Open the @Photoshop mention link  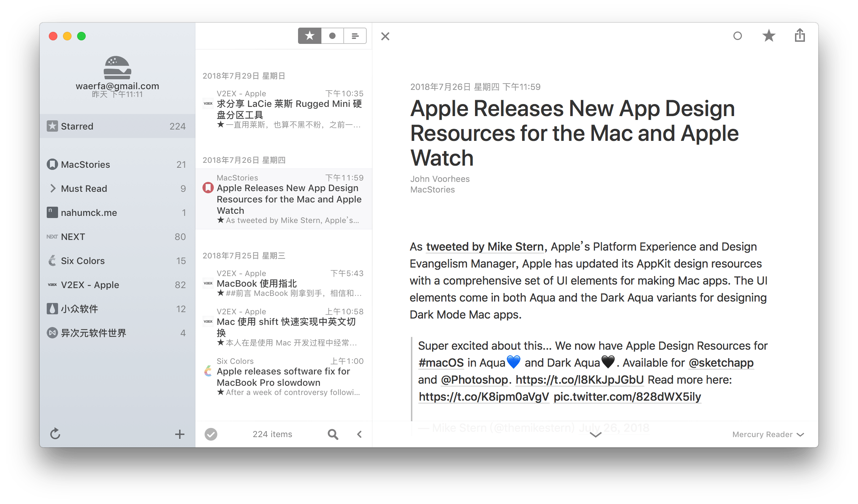pos(474,380)
